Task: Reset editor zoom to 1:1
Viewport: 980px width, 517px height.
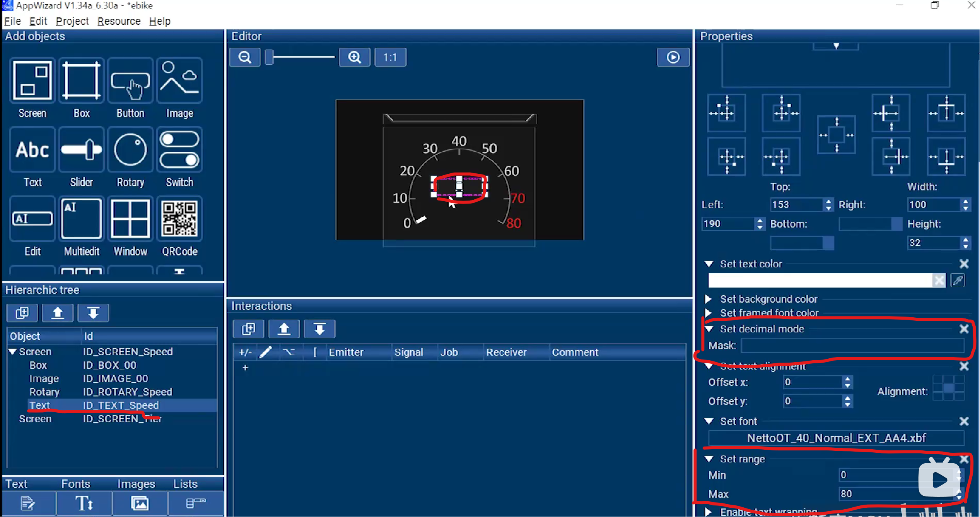Action: coord(390,57)
